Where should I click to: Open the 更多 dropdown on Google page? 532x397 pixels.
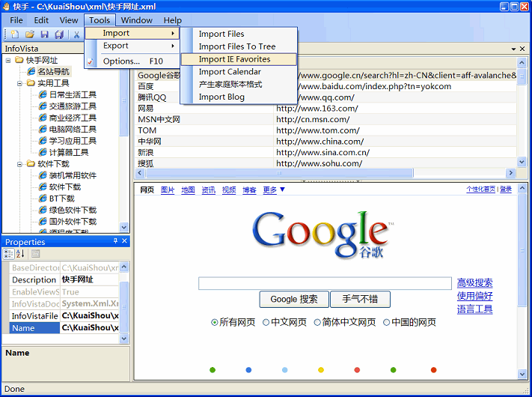pyautogui.click(x=274, y=190)
